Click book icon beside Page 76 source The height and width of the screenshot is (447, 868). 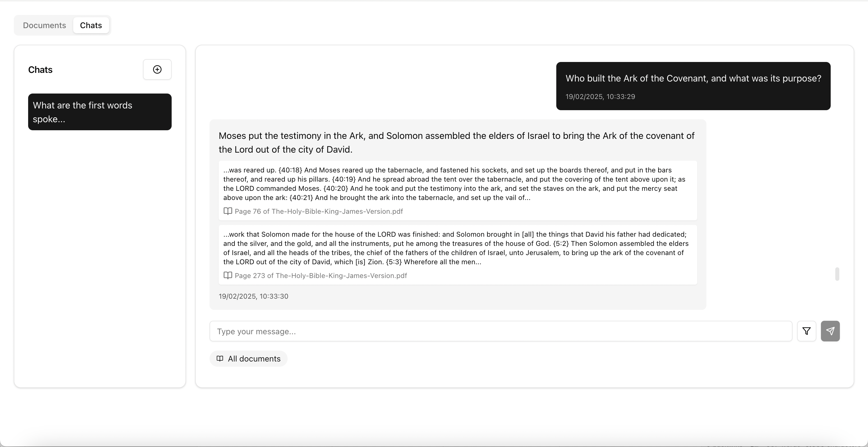[228, 211]
